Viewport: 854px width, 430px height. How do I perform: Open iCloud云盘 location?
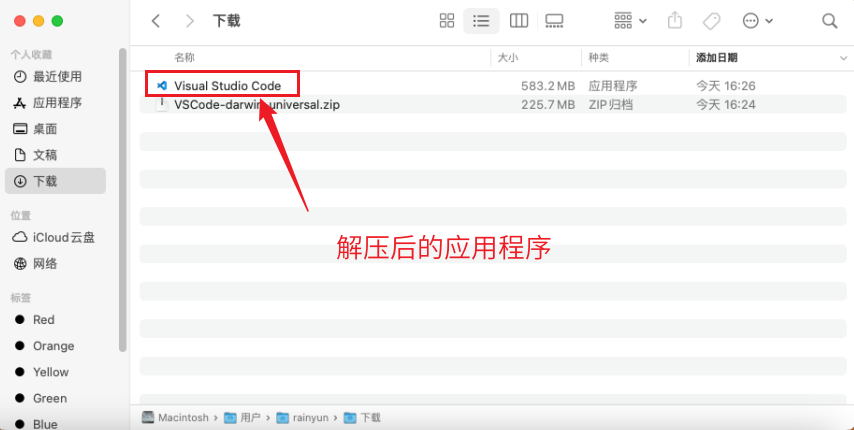(63, 238)
